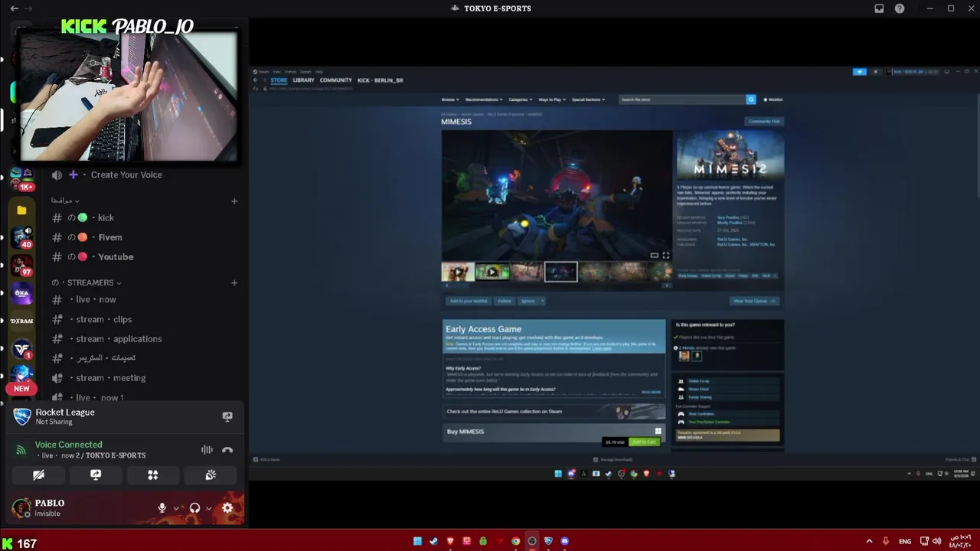Expand the Ways to Play menu

(551, 99)
